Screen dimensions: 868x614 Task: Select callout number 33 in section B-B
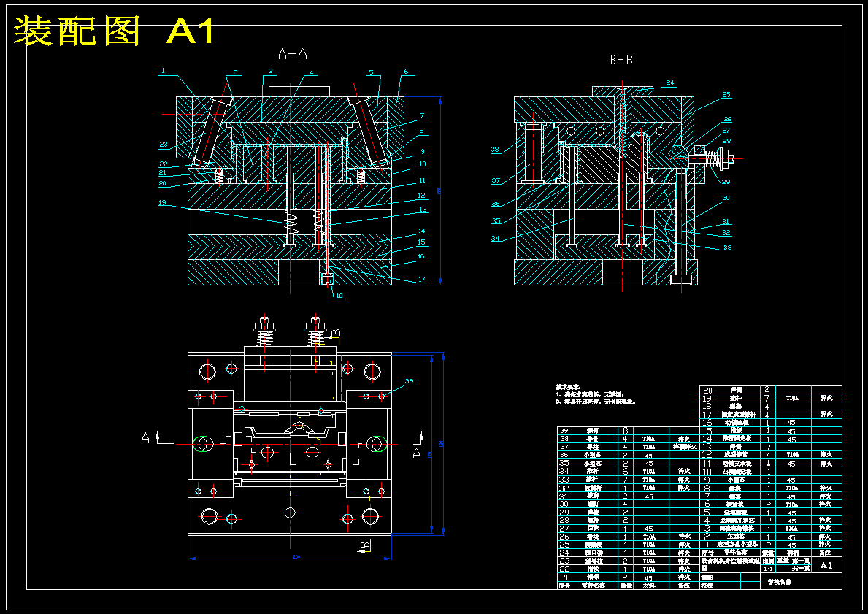[727, 247]
